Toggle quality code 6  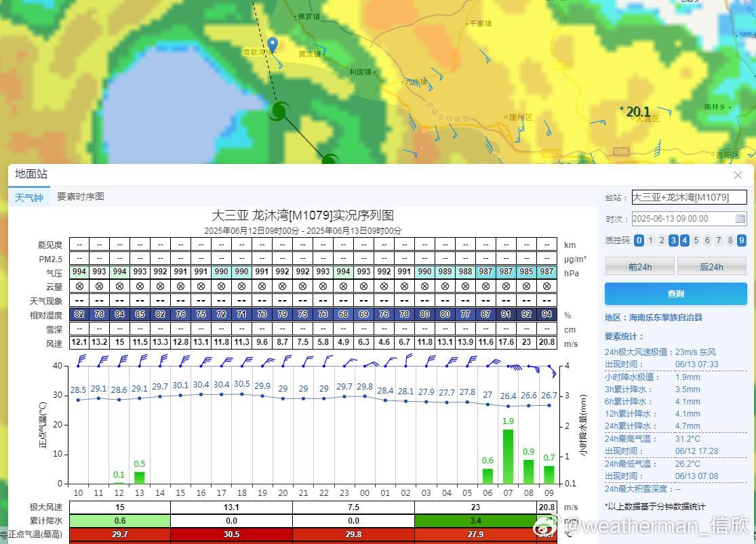click(x=707, y=240)
